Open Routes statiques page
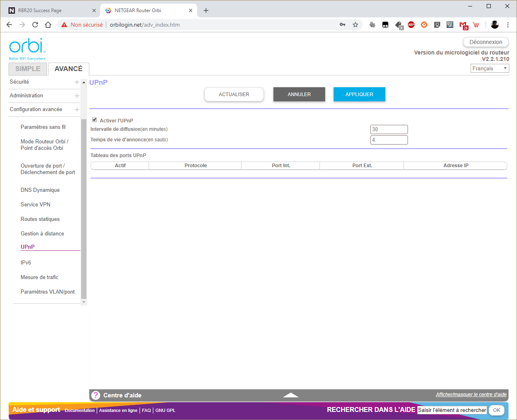The image size is (517, 420). click(40, 219)
